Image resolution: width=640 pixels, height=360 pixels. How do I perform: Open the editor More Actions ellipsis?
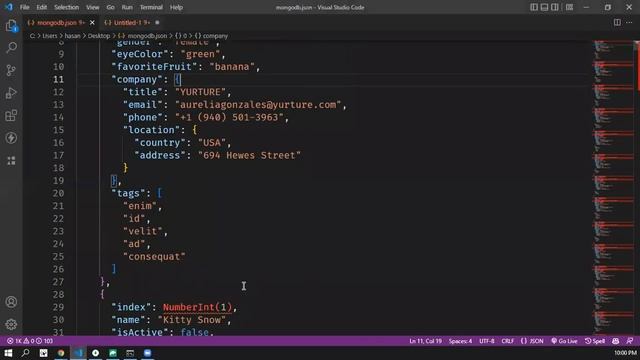(x=629, y=22)
